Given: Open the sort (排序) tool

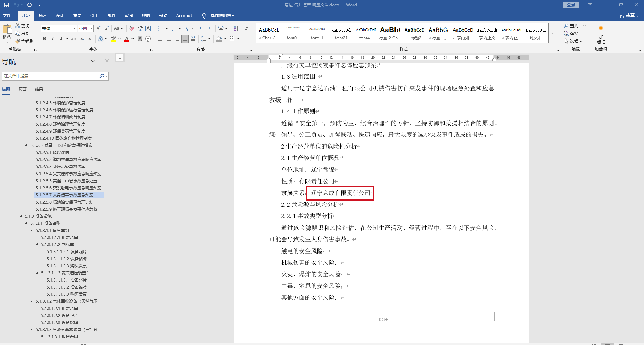Looking at the screenshot, I should click(x=236, y=29).
